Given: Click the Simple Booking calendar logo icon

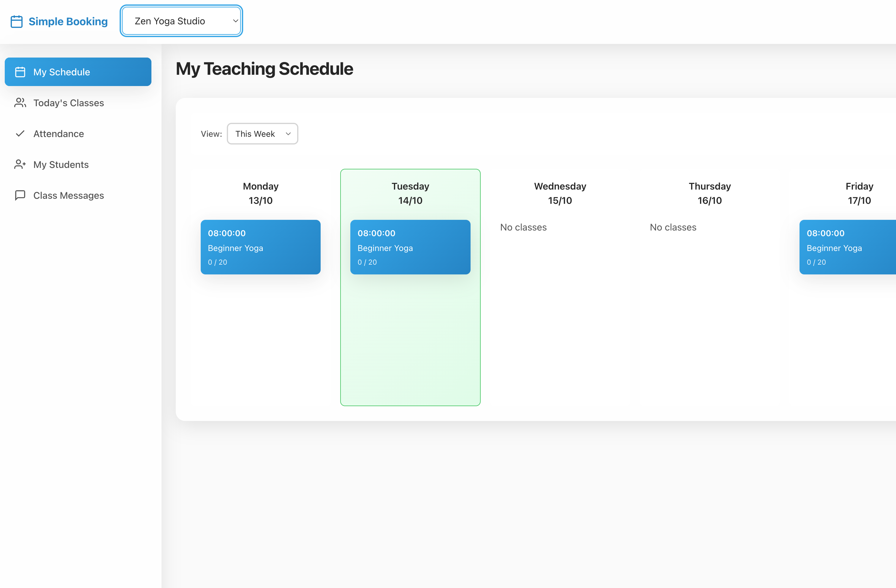Looking at the screenshot, I should (x=17, y=21).
